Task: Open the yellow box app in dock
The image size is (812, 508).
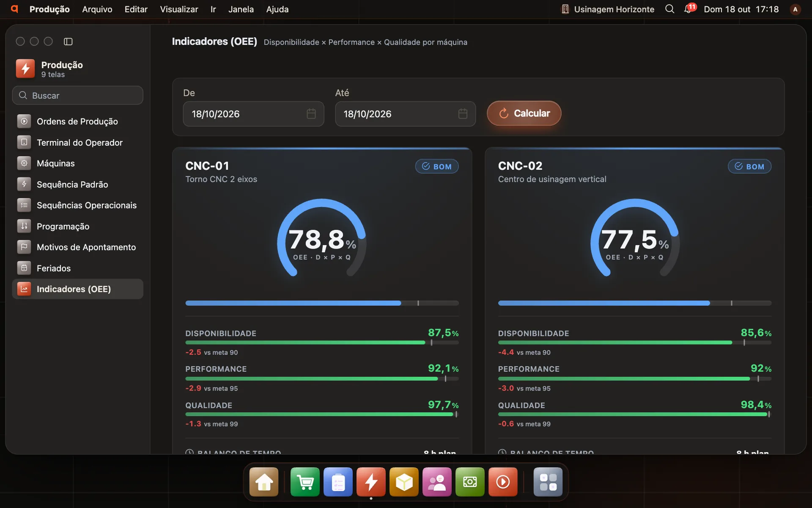Action: click(404, 482)
